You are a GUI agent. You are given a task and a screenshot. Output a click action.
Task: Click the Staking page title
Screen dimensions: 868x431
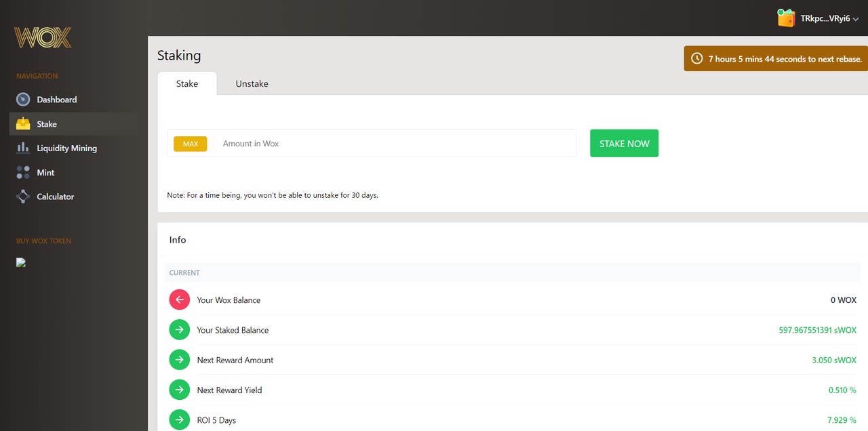[179, 56]
